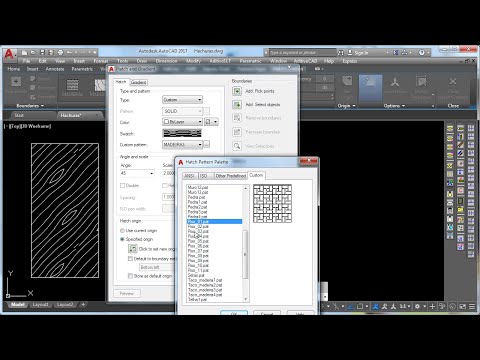Select Toco_madeira1.pat in pattern list

(x=205, y=280)
